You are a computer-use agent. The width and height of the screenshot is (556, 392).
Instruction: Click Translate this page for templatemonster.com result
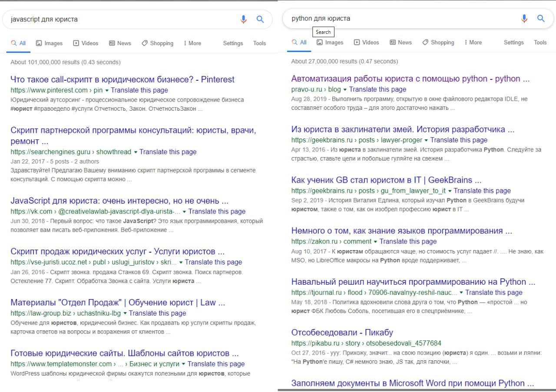pyautogui.click(x=216, y=364)
